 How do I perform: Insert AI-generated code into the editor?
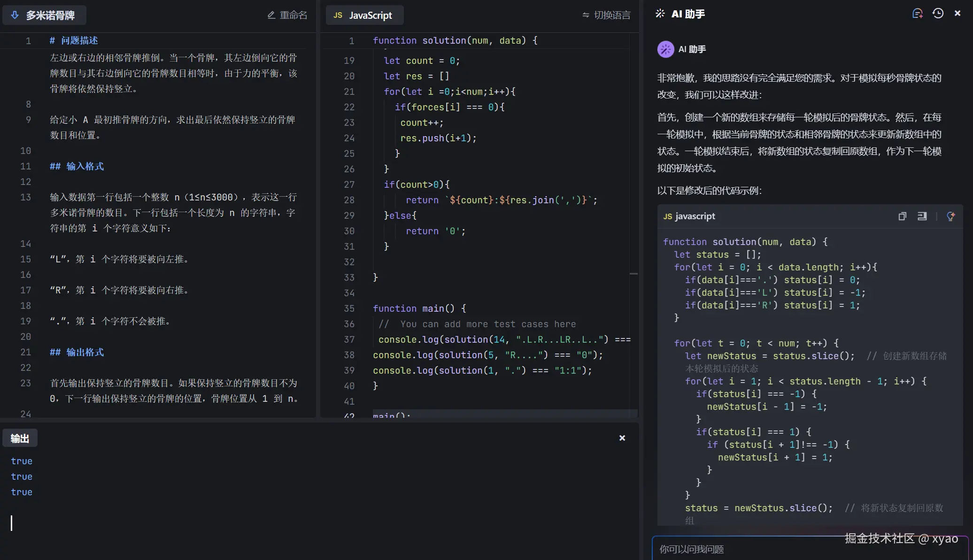tap(922, 216)
